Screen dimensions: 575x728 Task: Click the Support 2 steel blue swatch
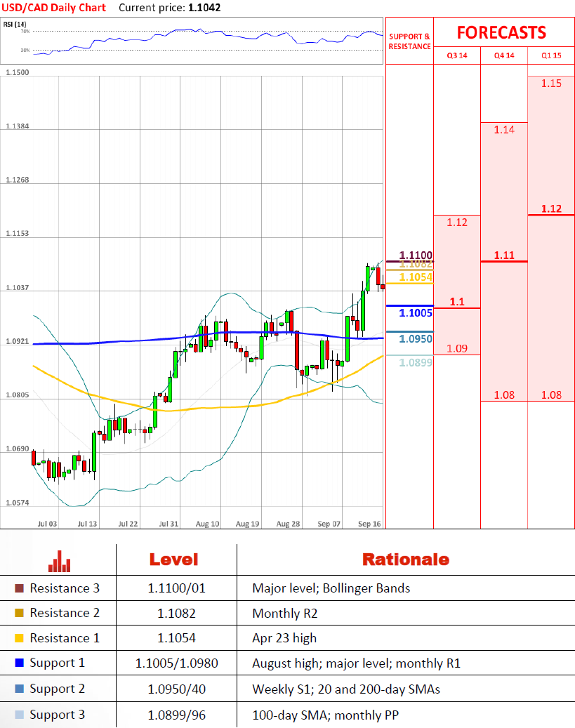19,689
